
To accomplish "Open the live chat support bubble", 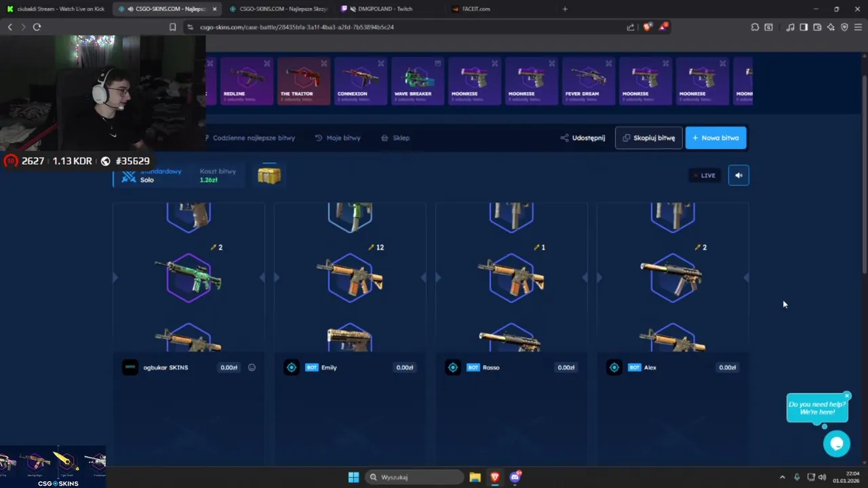I will point(836,444).
